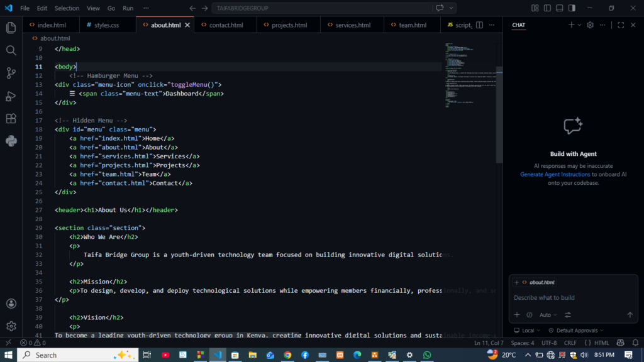Toggle the primary side bar

pyautogui.click(x=547, y=8)
